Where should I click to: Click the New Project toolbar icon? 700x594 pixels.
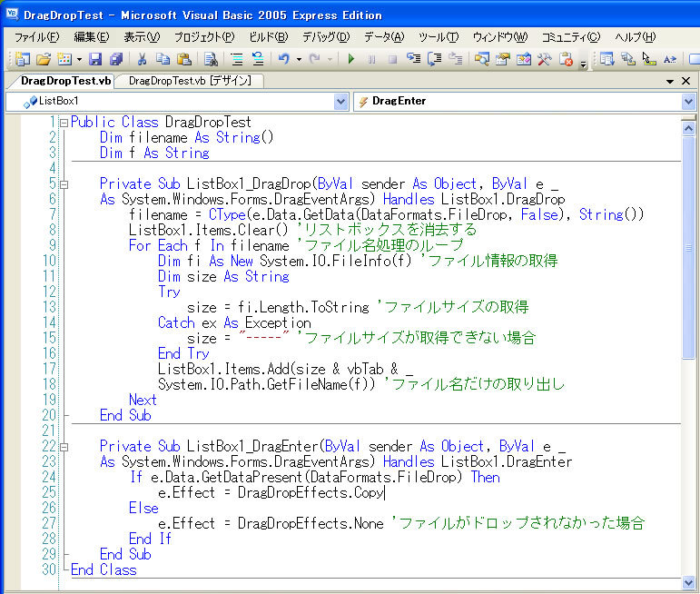(22, 59)
